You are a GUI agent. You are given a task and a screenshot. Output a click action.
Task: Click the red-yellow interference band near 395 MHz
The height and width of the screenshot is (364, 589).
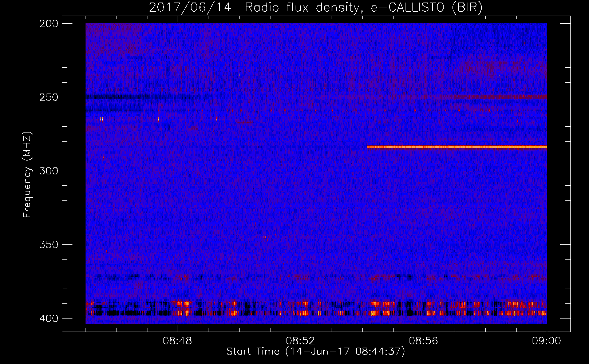coord(316,308)
